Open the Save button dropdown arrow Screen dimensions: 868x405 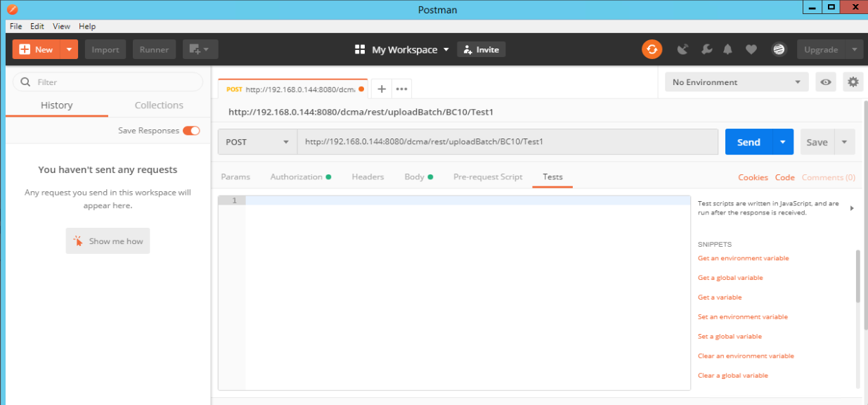pos(844,142)
